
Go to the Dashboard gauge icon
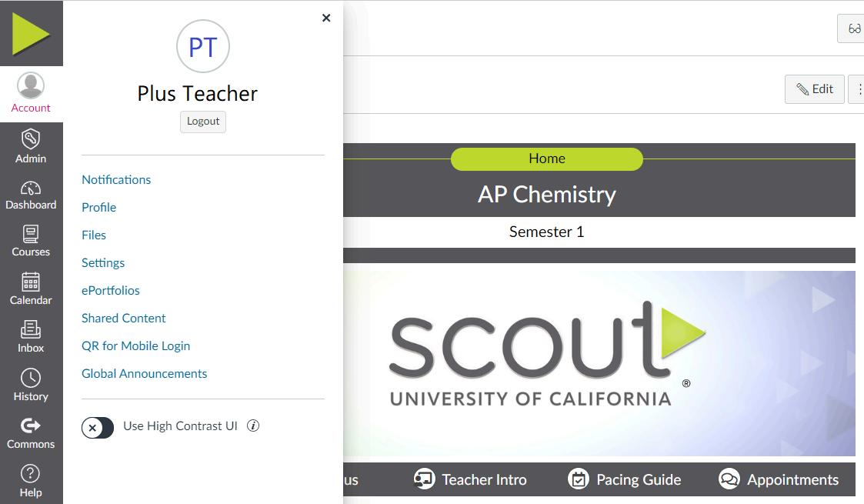[31, 188]
